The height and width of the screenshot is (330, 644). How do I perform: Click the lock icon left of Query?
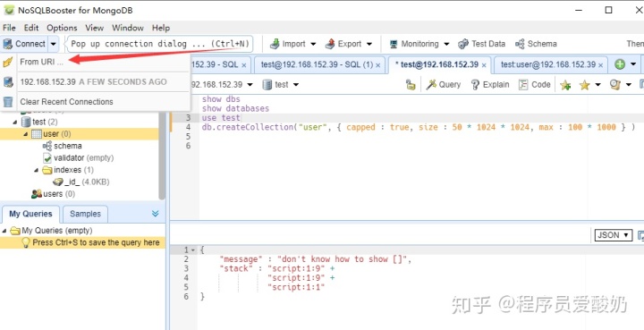coord(411,85)
